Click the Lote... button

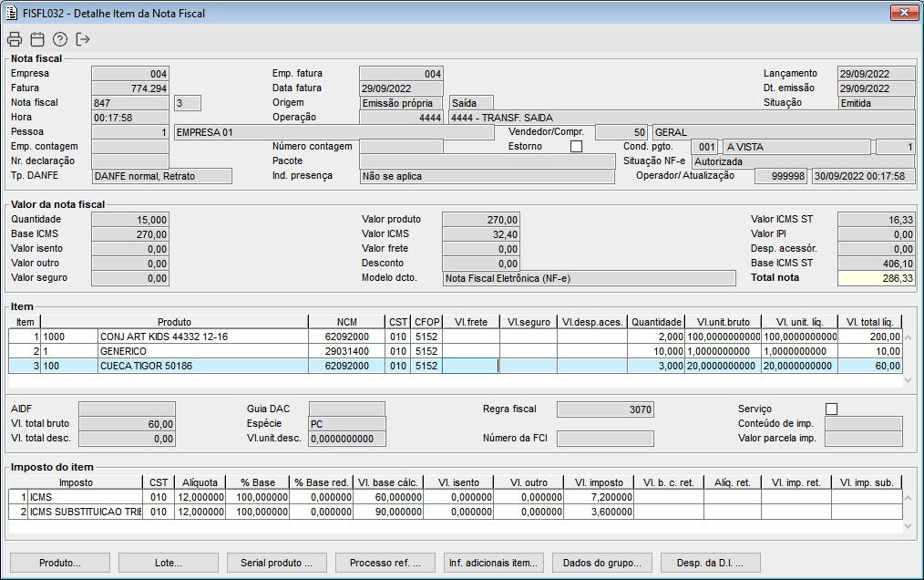[x=169, y=563]
